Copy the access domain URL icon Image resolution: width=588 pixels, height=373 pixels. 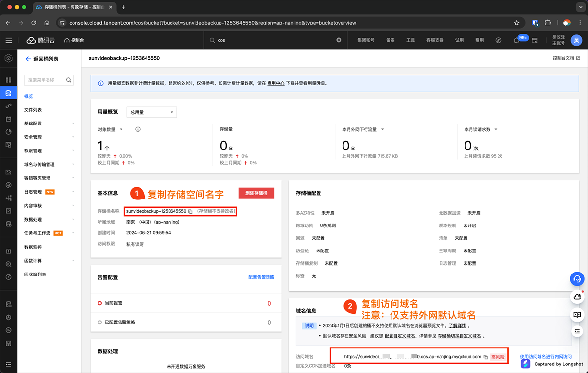485,357
